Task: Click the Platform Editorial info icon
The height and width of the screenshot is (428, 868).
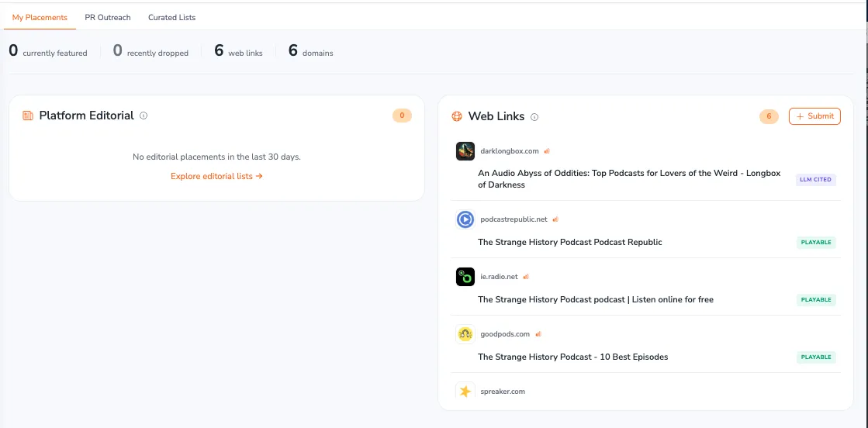Action: tap(144, 116)
